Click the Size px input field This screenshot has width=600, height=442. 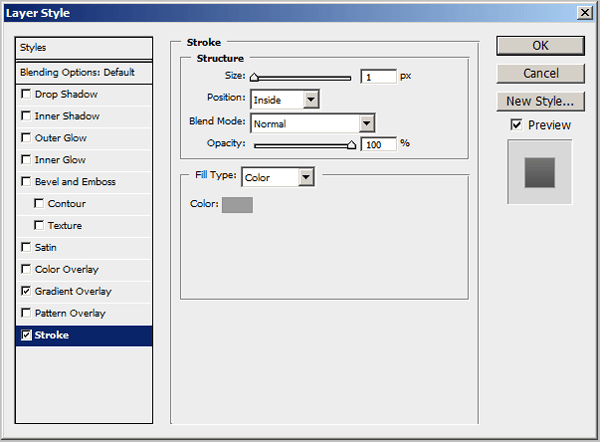[x=378, y=77]
